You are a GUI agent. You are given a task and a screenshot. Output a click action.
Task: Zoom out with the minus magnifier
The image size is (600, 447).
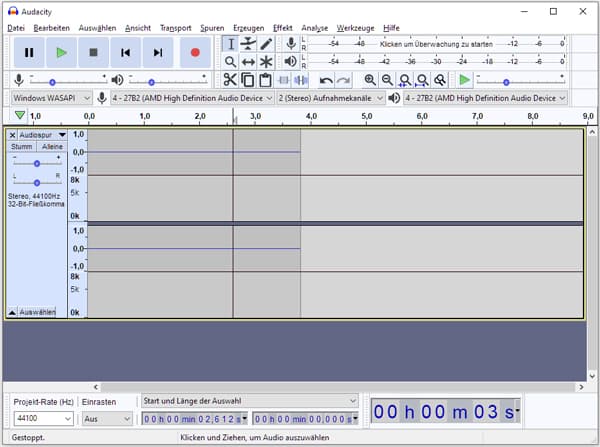pyautogui.click(x=387, y=80)
